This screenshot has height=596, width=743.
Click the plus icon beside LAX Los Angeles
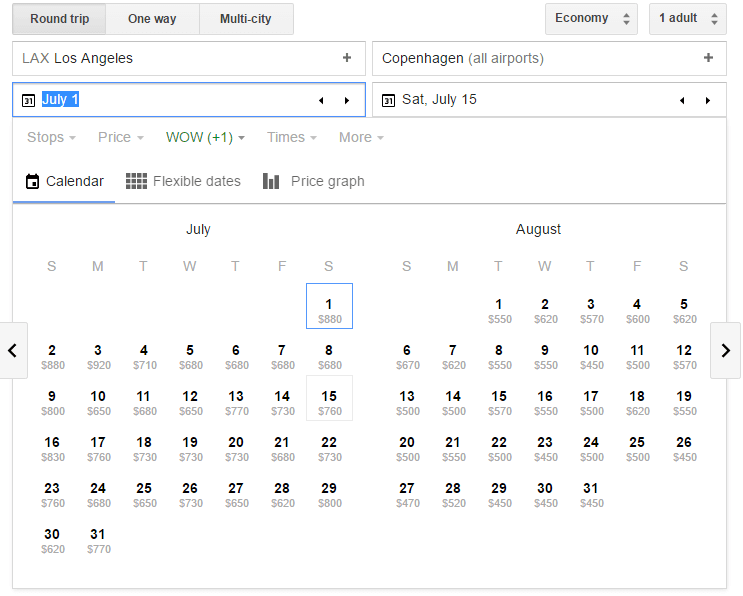(x=347, y=58)
